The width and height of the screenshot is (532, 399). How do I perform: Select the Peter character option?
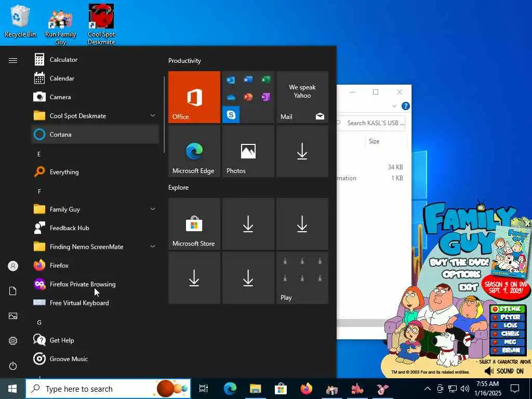click(x=508, y=317)
